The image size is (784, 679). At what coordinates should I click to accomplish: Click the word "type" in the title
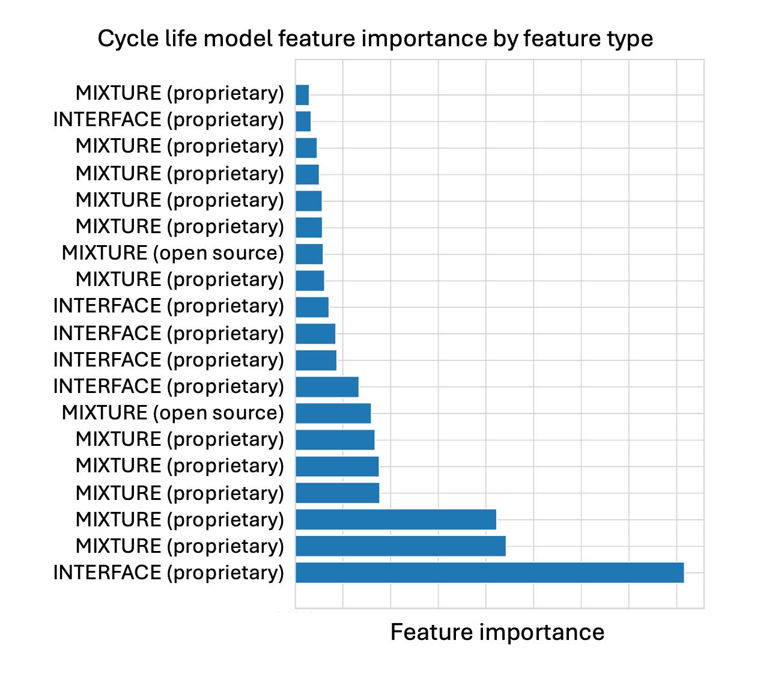click(x=630, y=40)
